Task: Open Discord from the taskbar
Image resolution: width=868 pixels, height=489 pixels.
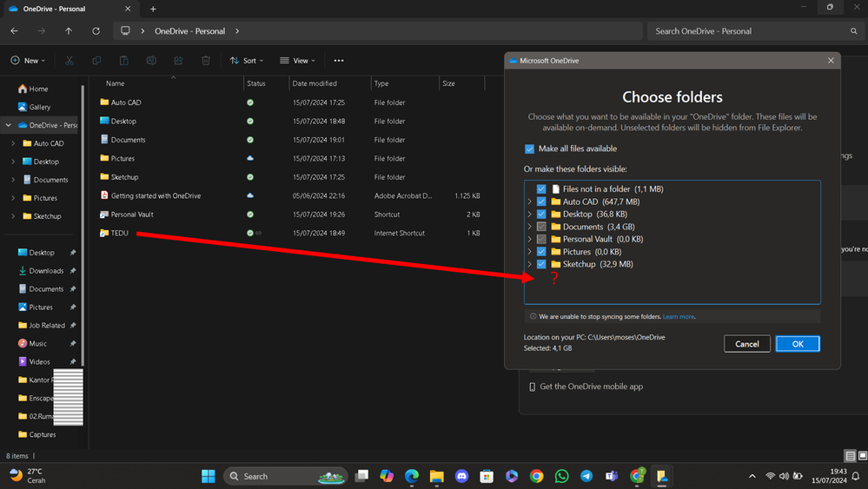Action: [461, 476]
